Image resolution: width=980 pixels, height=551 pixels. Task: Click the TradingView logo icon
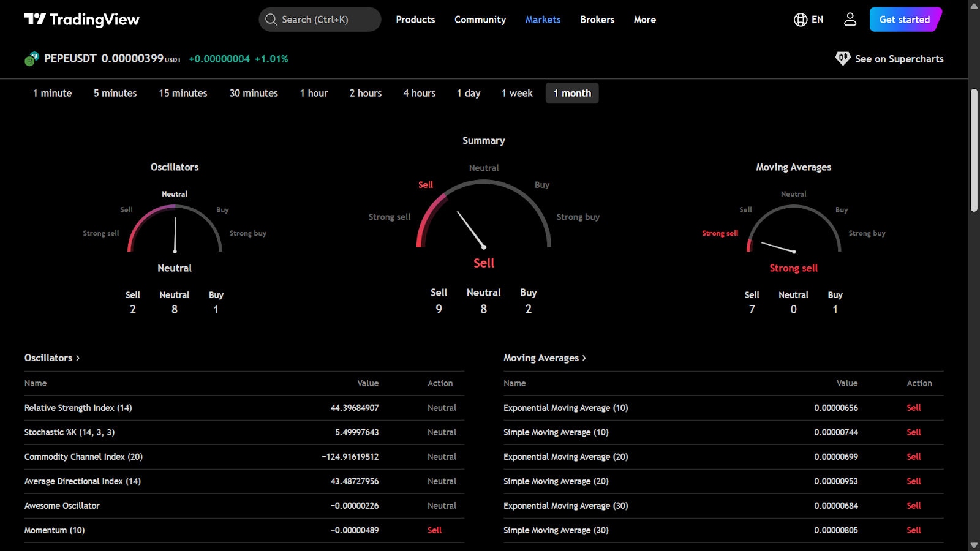point(35,19)
